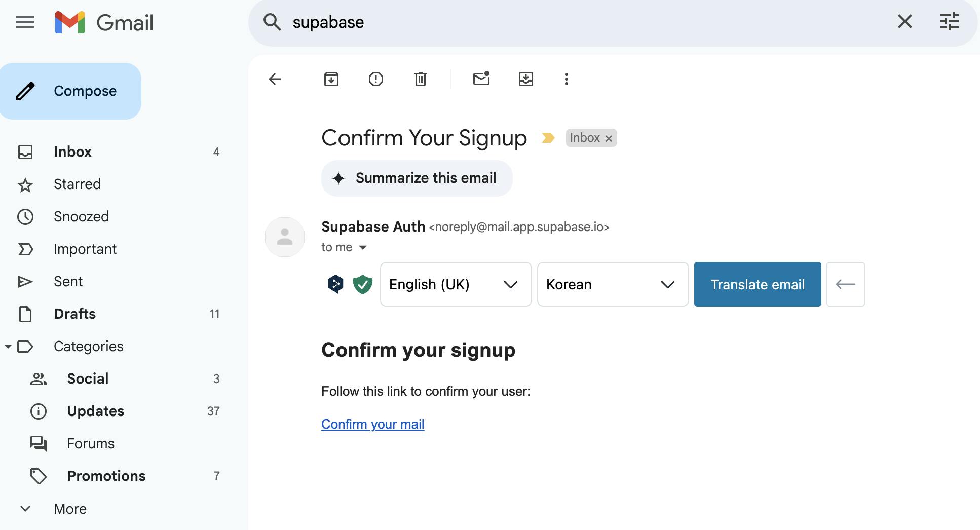
Task: Mark this email as unread
Action: [x=481, y=79]
